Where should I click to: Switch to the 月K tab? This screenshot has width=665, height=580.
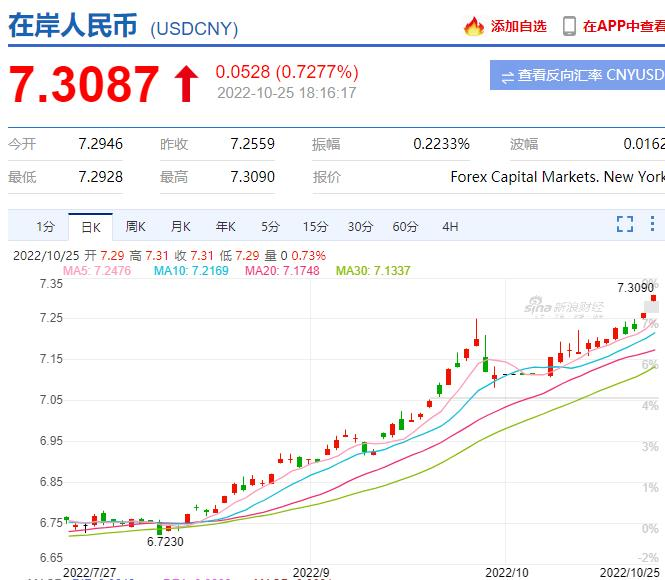click(180, 227)
